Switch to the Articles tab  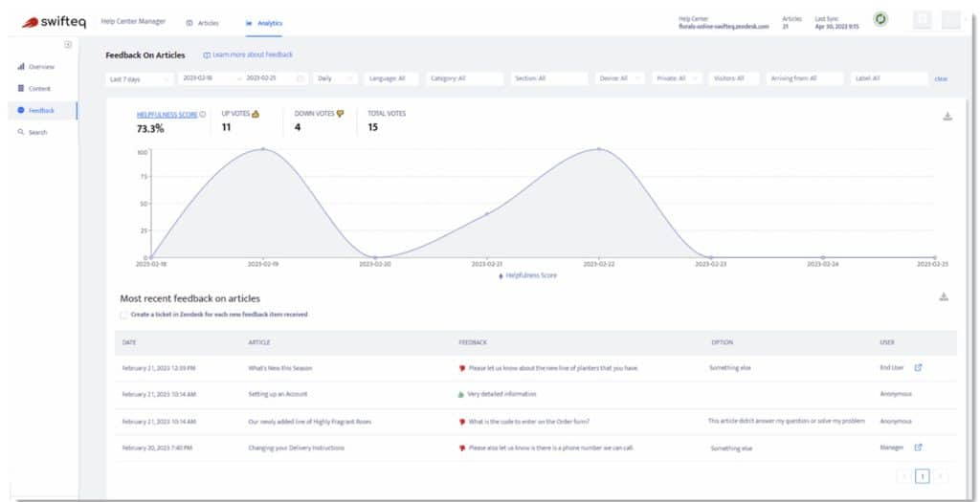click(203, 23)
